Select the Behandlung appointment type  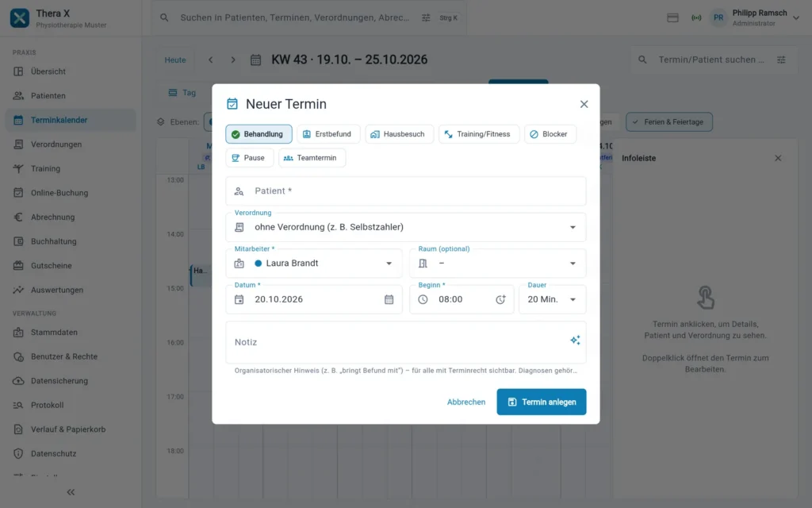259,133
